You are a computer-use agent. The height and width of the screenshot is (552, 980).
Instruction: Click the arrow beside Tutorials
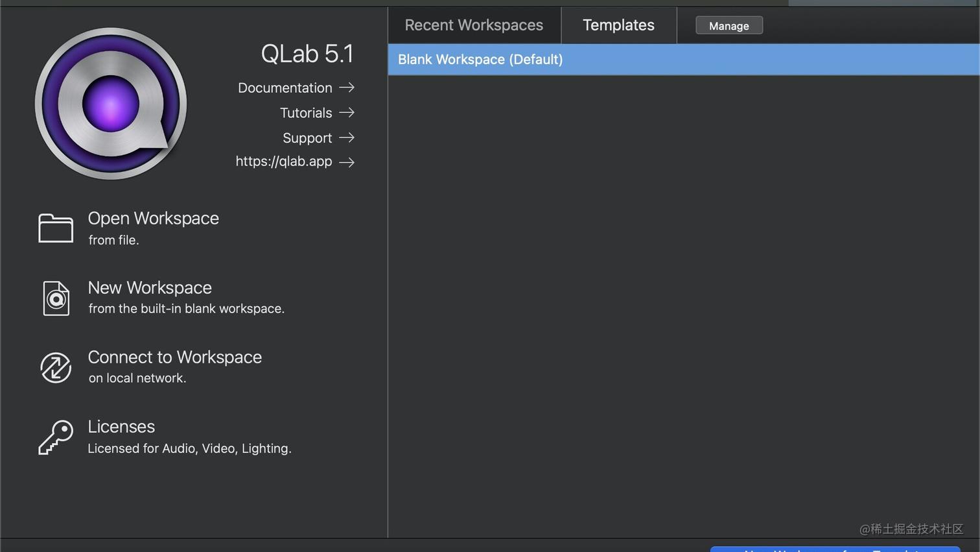(x=347, y=112)
